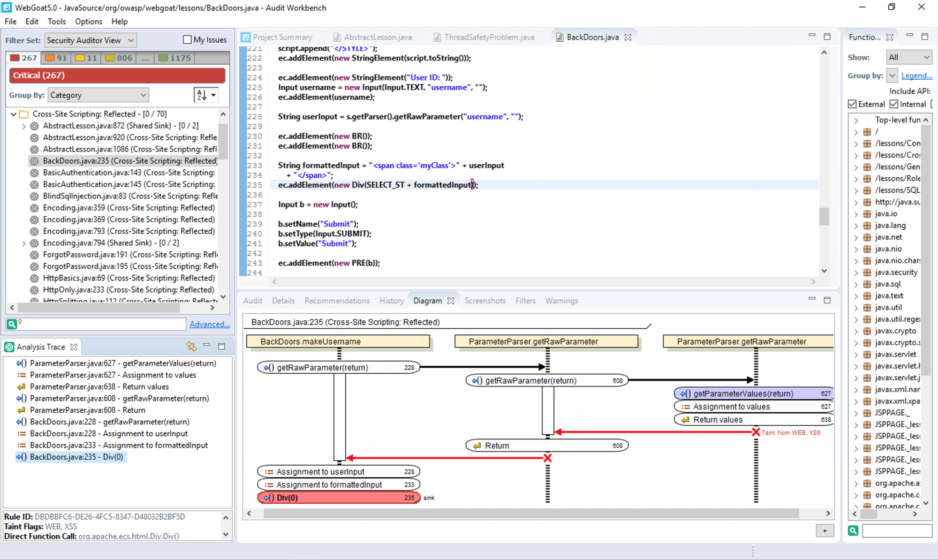The height and width of the screenshot is (560, 938).
Task: Click the sync arrows icon in Analysis Trace
Action: [191, 346]
